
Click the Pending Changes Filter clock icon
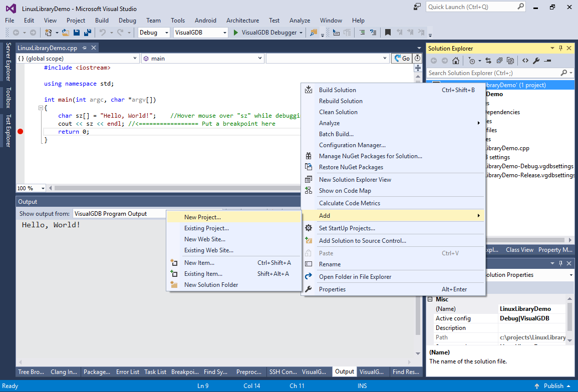tap(471, 61)
